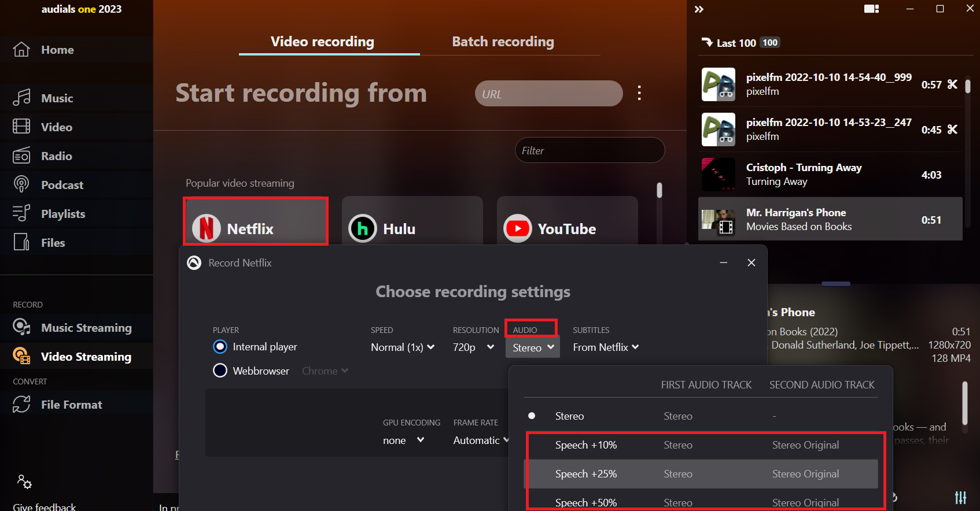Click the Hulu logo icon
Viewport: 980px width, 511px height.
click(363, 228)
